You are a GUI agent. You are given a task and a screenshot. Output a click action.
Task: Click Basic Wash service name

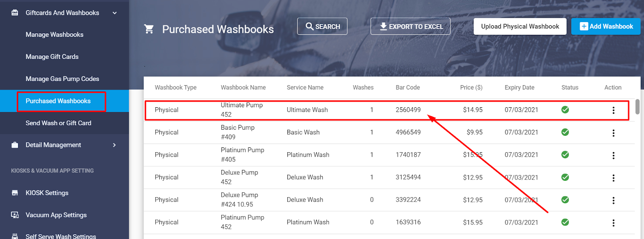coord(303,132)
